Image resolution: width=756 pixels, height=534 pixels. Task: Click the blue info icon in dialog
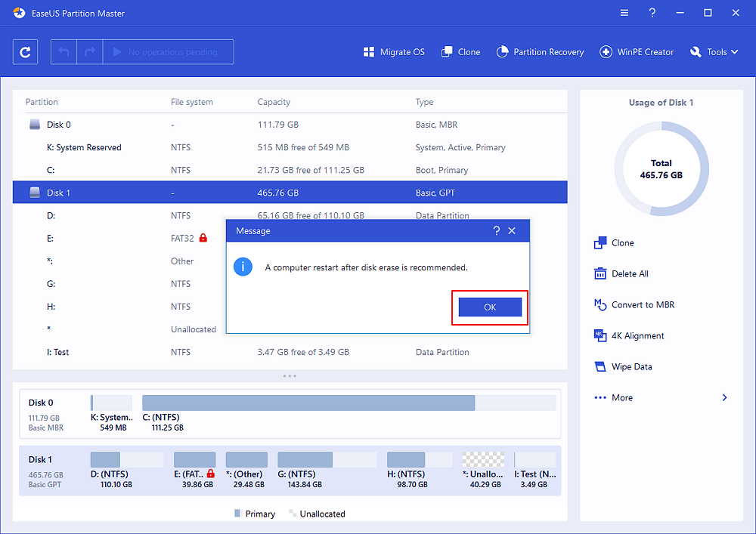243,267
